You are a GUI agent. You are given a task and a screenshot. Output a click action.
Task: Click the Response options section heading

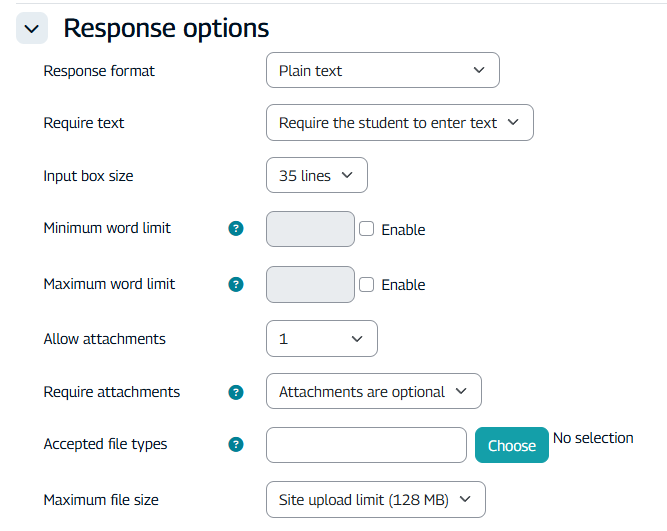click(166, 28)
